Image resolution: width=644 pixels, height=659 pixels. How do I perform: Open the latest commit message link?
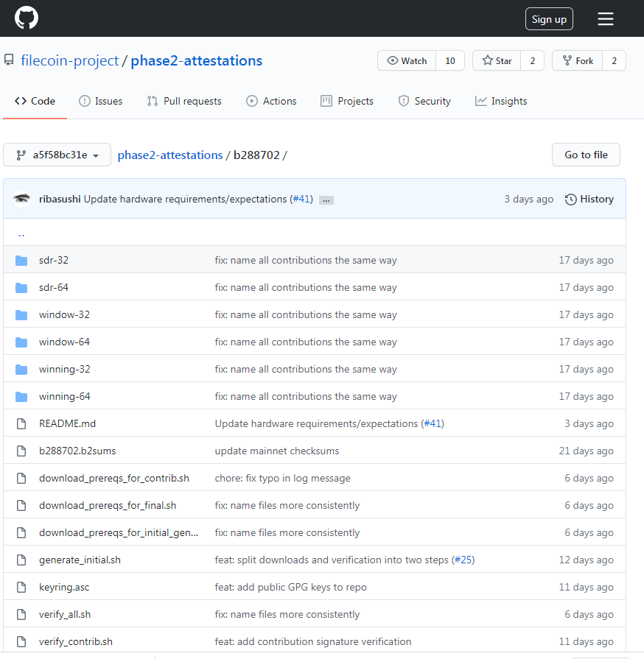pyautogui.click(x=185, y=200)
